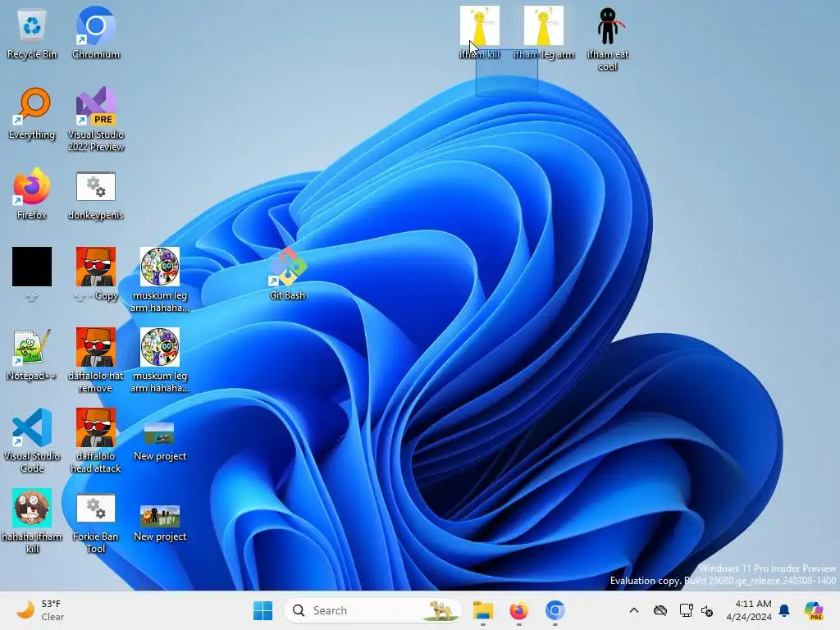
Task: Click the muted volume tray icon
Action: 707,610
